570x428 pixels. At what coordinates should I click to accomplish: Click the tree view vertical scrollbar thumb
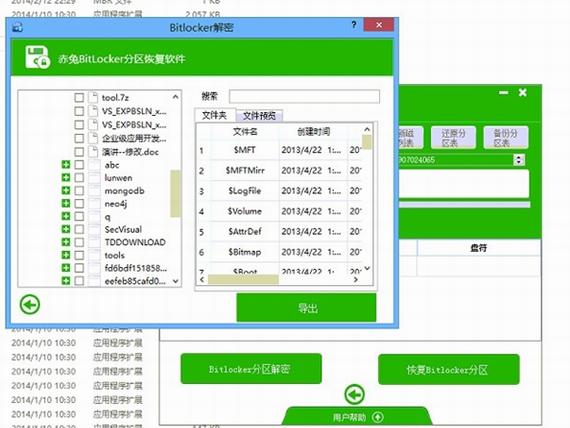tap(175, 193)
